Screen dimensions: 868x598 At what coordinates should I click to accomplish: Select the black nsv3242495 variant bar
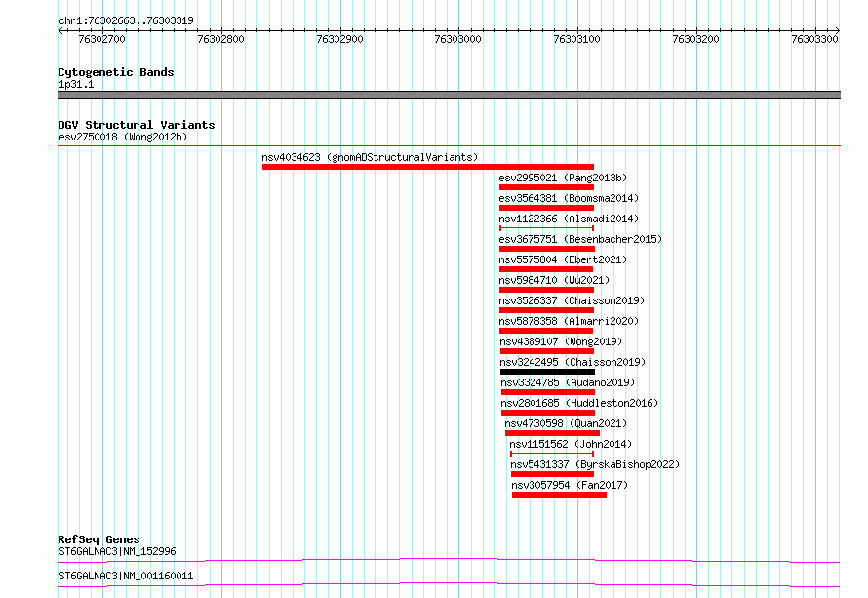pos(547,372)
